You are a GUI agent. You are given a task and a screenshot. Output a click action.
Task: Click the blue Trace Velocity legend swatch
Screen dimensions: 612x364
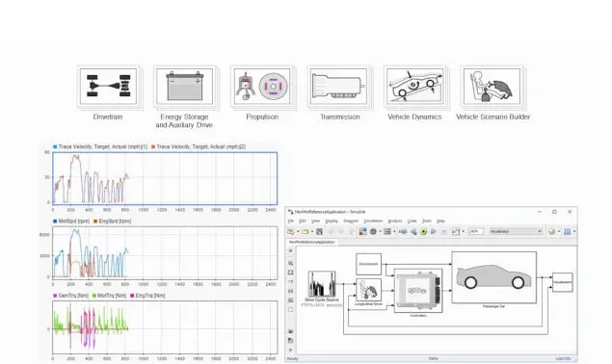tap(55, 146)
